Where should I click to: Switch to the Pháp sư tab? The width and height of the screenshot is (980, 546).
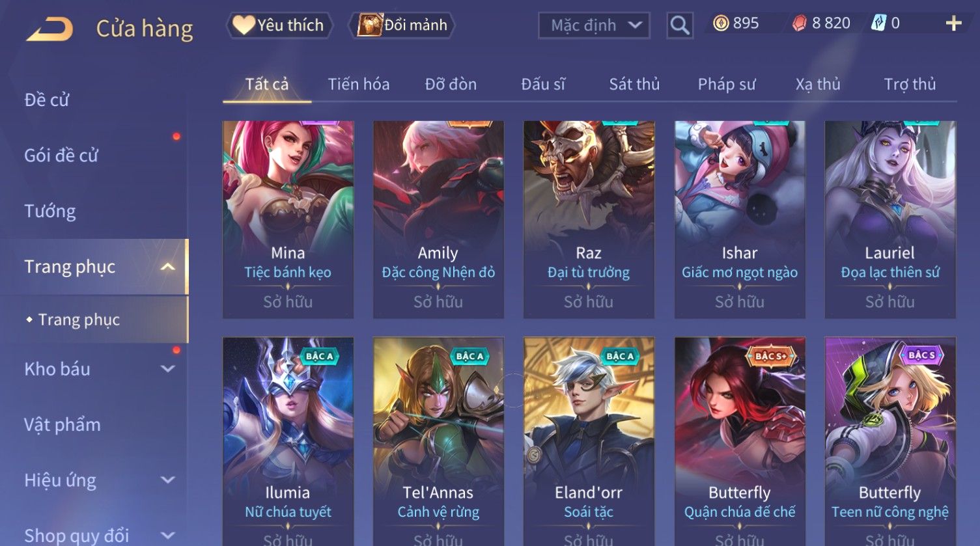pyautogui.click(x=727, y=84)
